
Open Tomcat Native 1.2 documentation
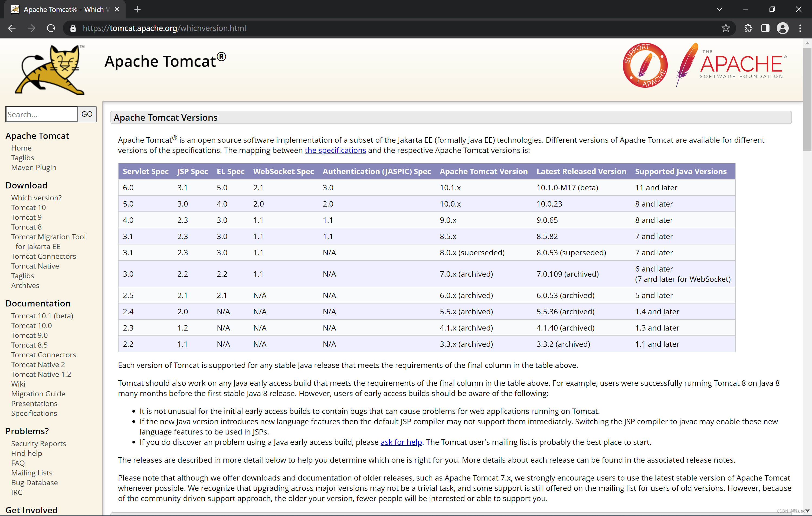point(41,375)
